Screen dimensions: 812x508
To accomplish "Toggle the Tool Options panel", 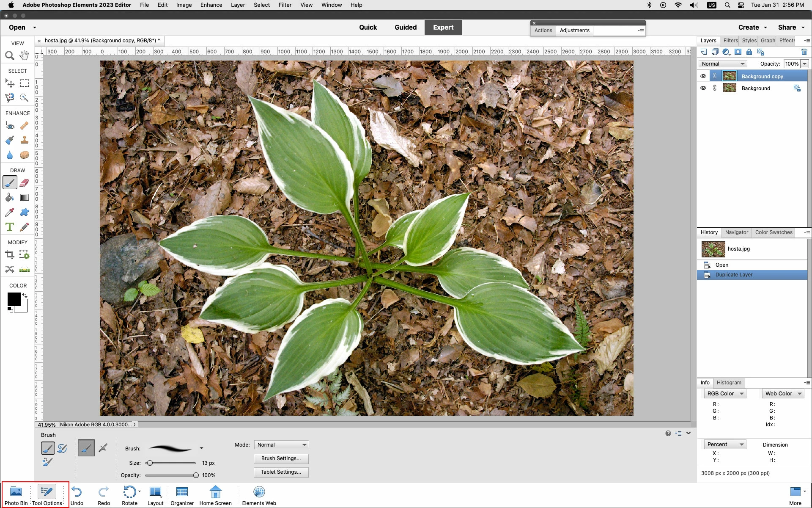I will point(47,495).
